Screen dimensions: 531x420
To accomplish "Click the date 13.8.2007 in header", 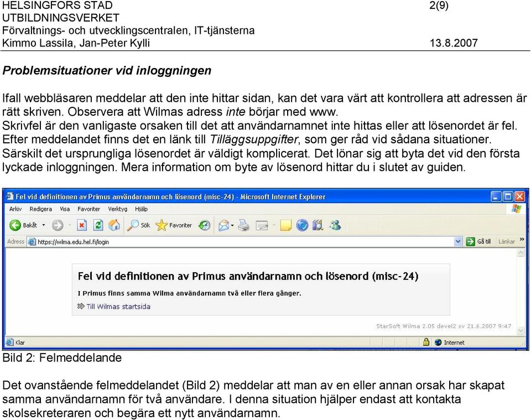I will point(454,43).
